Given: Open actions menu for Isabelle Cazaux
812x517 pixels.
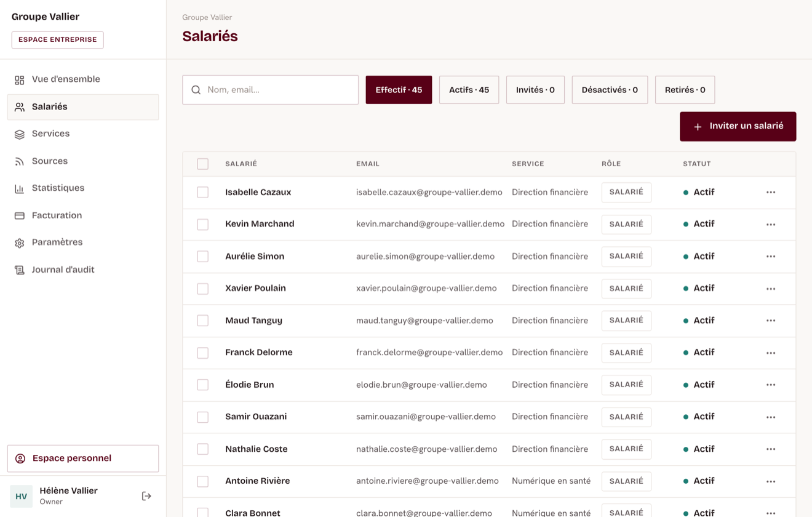Looking at the screenshot, I should (x=771, y=193).
